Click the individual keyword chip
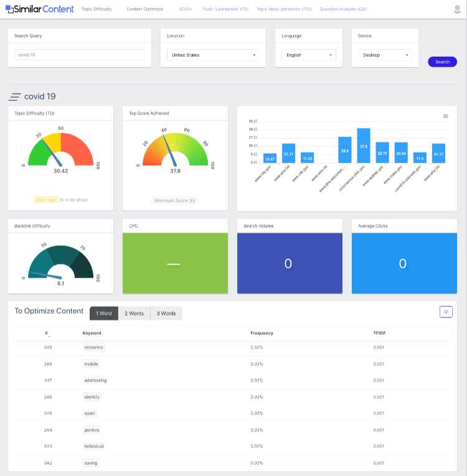 [x=94, y=446]
